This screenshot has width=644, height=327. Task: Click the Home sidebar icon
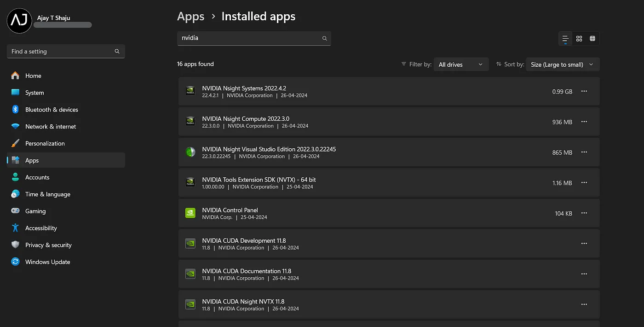[15, 76]
